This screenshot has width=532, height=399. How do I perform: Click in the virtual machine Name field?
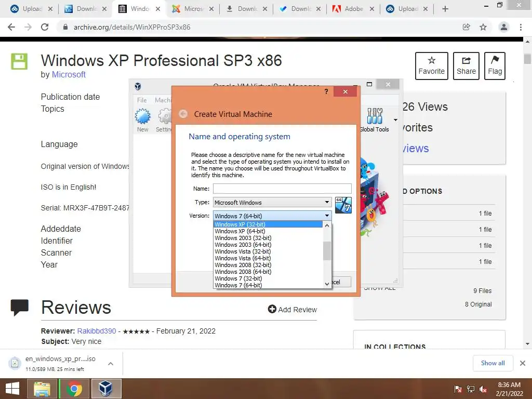[282, 189]
